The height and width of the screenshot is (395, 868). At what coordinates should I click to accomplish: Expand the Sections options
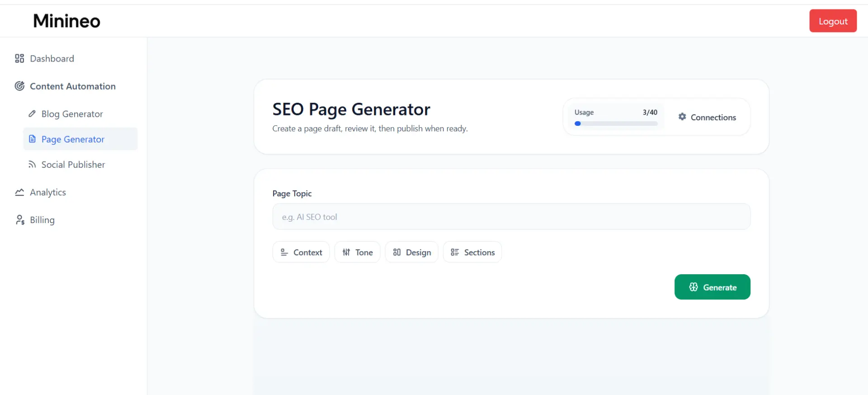[x=472, y=252]
